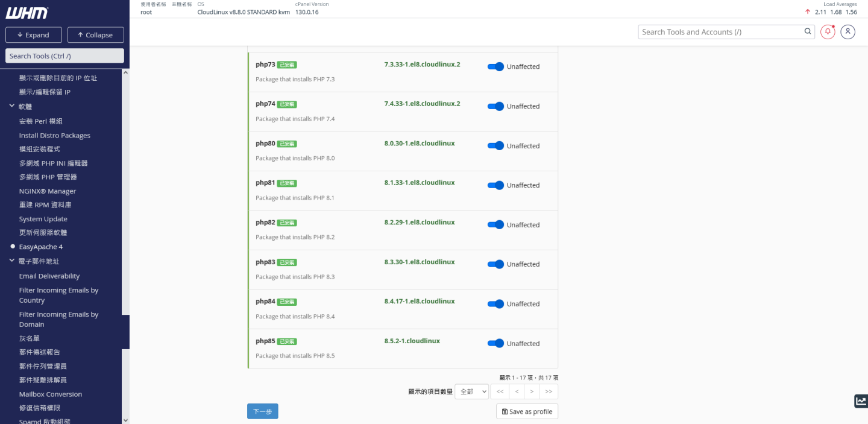
Task: Open the notifications bell icon
Action: coord(828,32)
